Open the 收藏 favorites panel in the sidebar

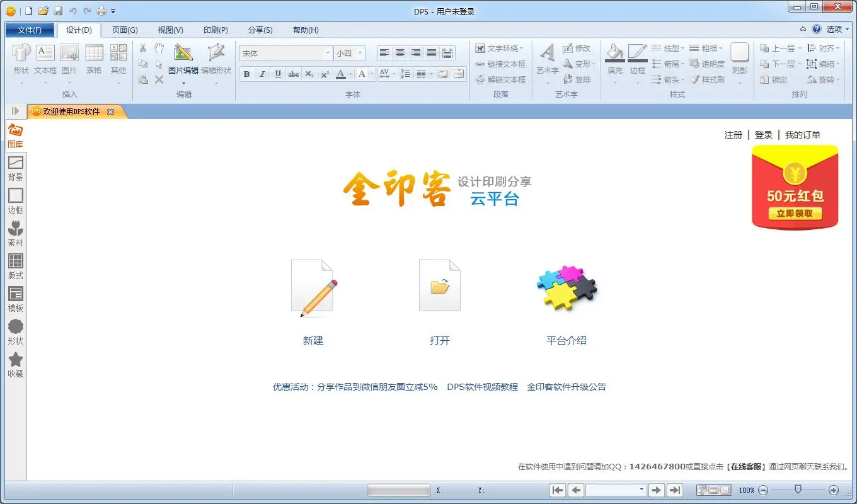click(x=15, y=365)
